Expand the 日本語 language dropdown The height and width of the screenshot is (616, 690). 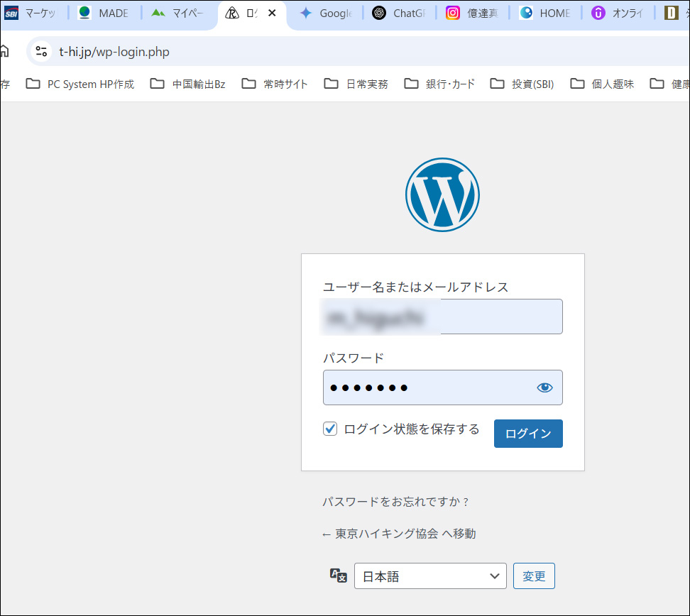[430, 576]
